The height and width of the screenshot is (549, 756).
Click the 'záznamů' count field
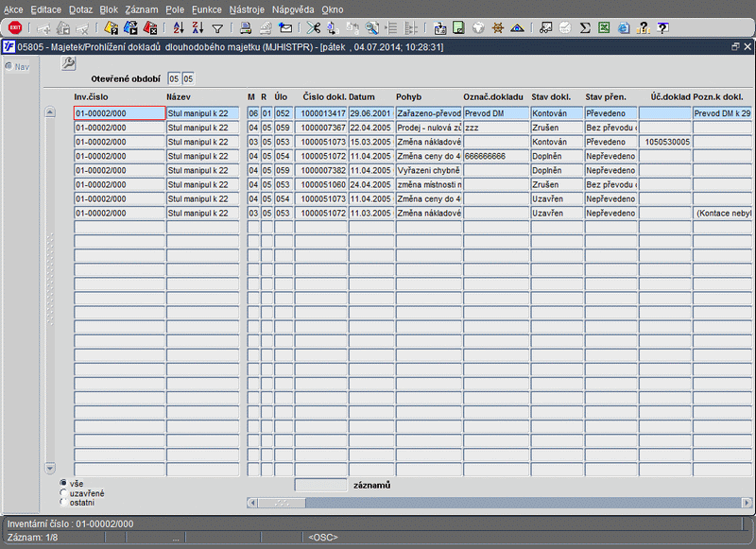[x=320, y=485]
